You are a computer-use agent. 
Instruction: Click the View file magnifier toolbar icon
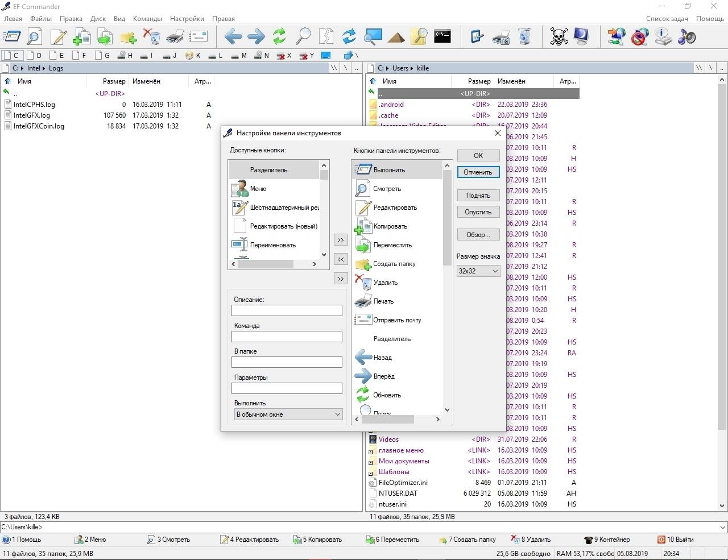click(35, 37)
